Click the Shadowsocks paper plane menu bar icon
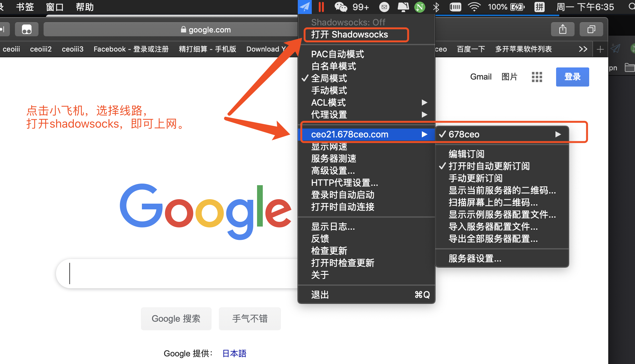Viewport: 635px width, 364px height. tap(305, 7)
